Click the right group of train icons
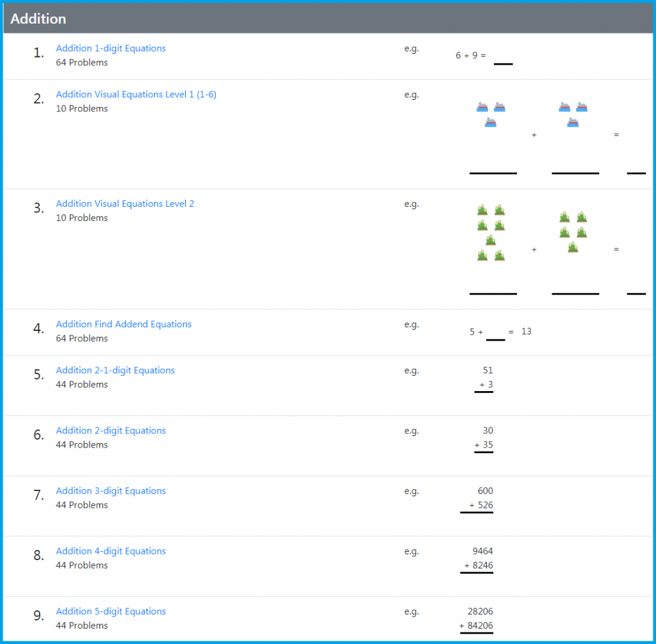This screenshot has width=656, height=644. point(573,114)
